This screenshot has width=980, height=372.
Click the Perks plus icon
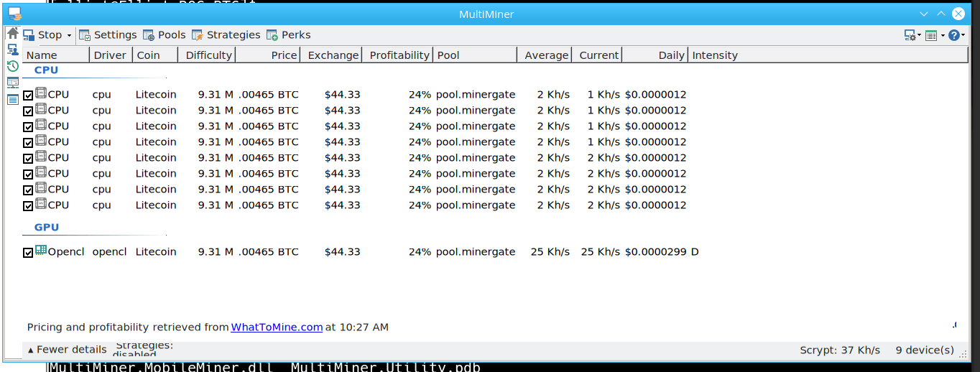click(272, 35)
